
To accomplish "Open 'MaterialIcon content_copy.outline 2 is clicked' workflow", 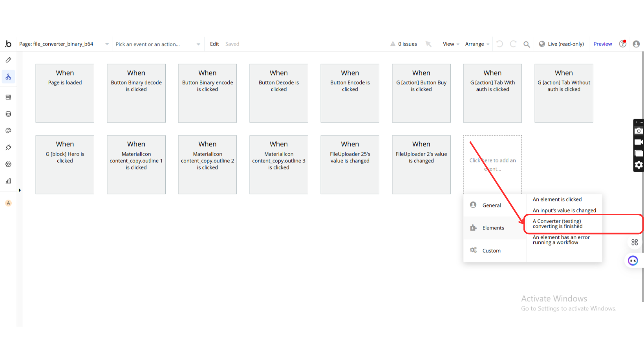I will [207, 165].
